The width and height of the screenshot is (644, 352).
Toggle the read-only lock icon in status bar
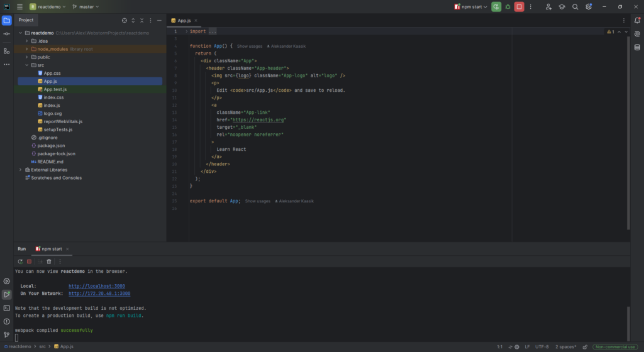point(585,347)
